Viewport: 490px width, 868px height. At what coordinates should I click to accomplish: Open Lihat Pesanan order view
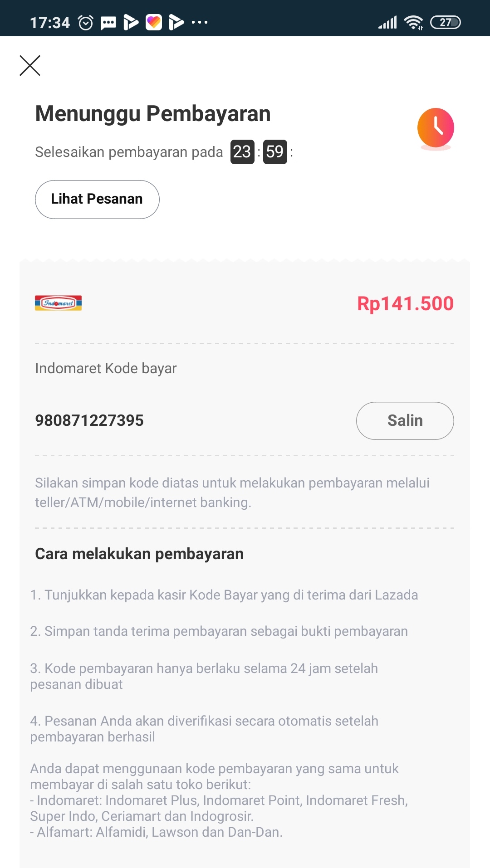(x=97, y=200)
